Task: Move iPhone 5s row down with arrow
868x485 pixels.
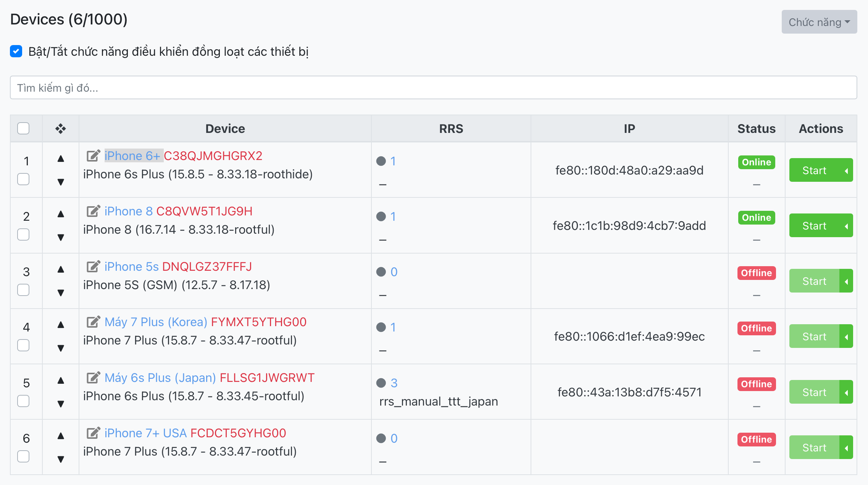Action: click(x=61, y=293)
